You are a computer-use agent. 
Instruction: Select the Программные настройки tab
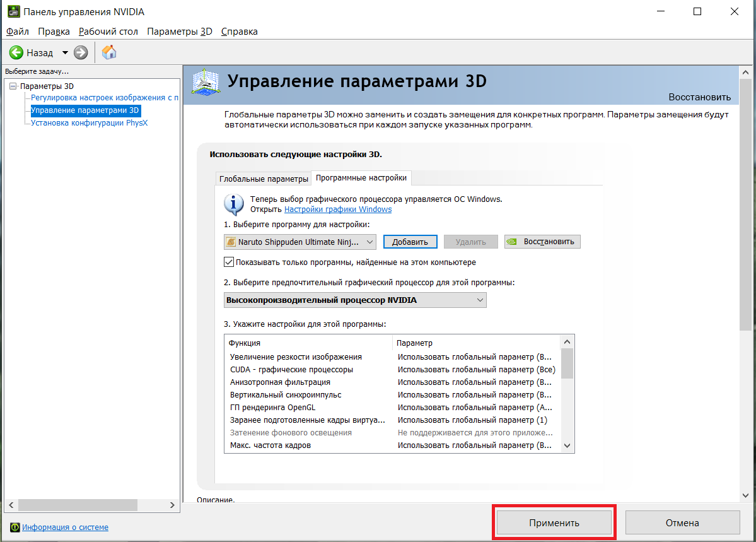pos(361,177)
